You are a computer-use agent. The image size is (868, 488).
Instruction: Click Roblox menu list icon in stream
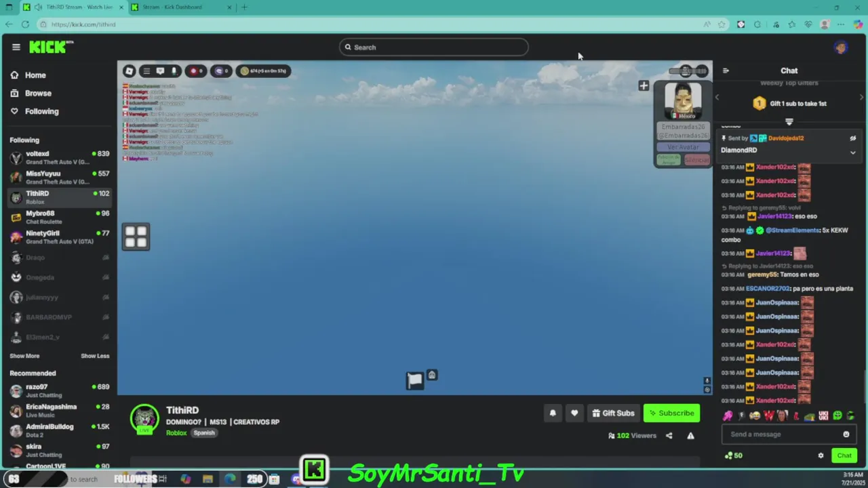click(146, 71)
